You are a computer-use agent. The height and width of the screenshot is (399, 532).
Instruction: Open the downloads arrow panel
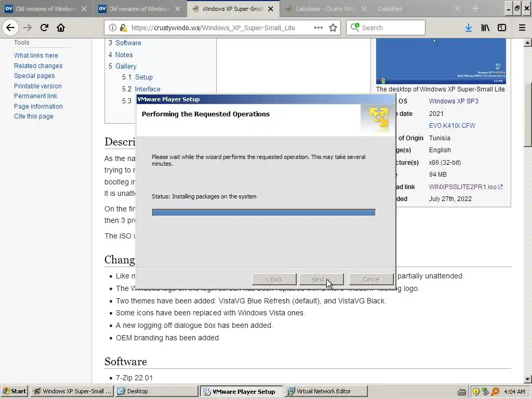click(469, 28)
